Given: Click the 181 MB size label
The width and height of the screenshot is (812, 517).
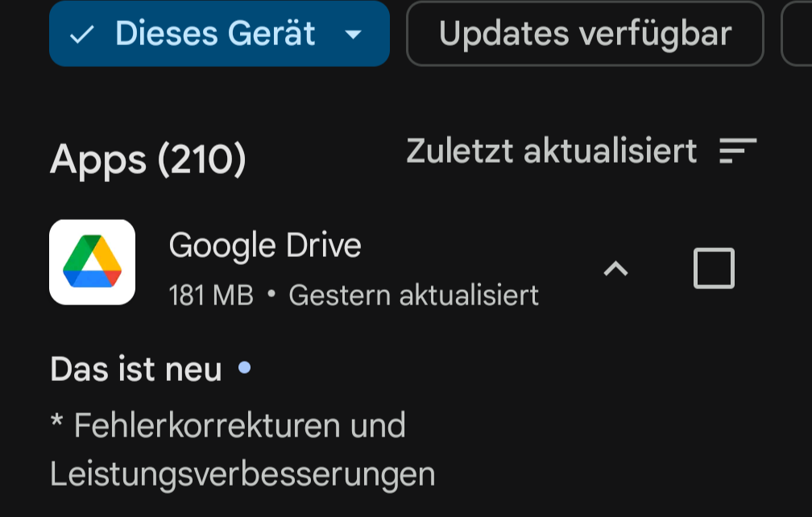Looking at the screenshot, I should [211, 295].
